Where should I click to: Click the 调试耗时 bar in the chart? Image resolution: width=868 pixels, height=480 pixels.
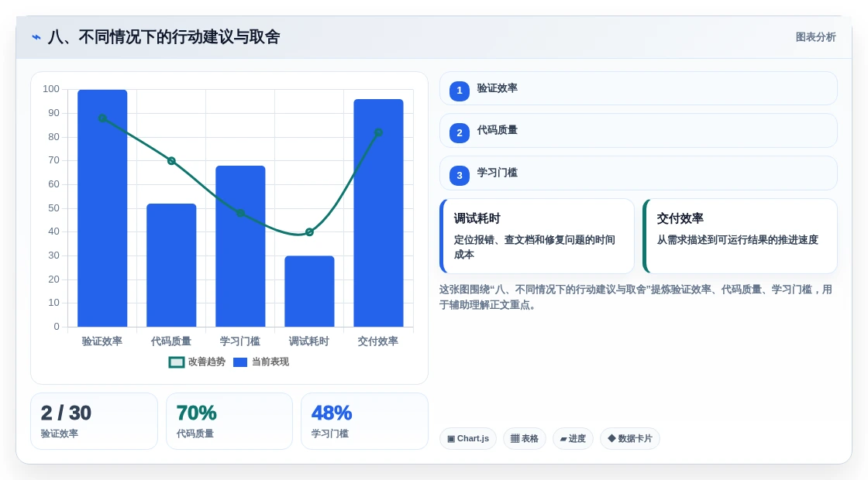pyautogui.click(x=309, y=291)
